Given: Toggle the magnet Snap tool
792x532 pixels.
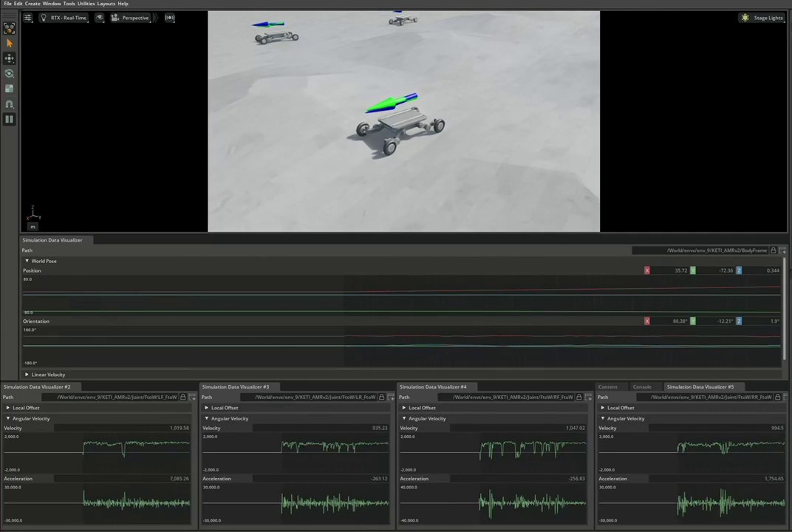Looking at the screenshot, I should click(x=9, y=104).
